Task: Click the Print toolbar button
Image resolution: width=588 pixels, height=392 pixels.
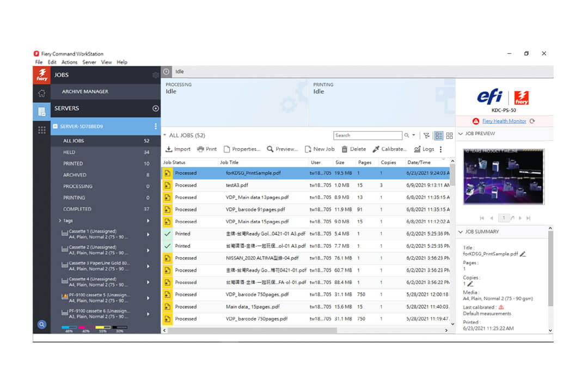Action: tap(207, 149)
